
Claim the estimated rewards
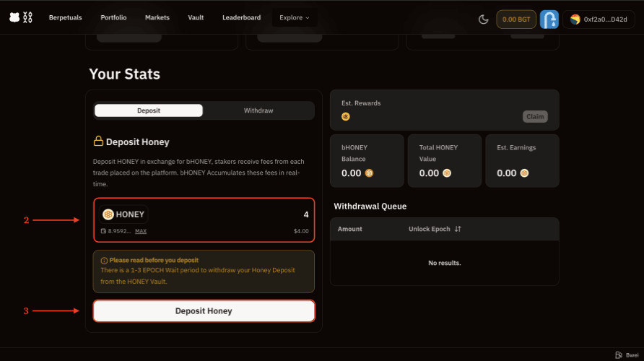(x=534, y=116)
